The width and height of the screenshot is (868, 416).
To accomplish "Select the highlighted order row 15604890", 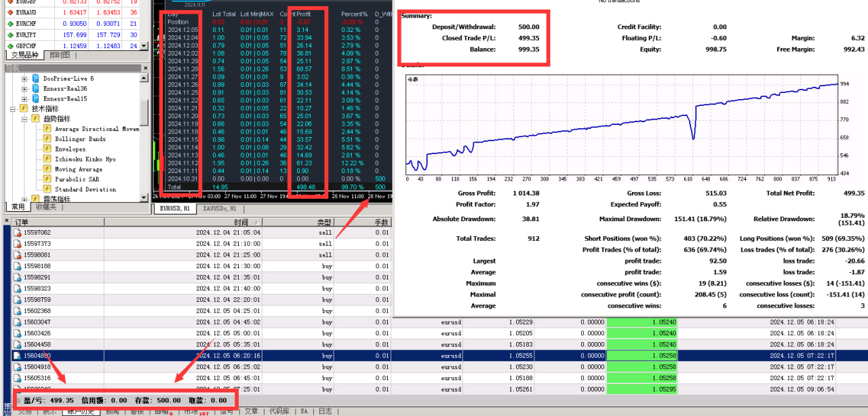I will 439,356.
